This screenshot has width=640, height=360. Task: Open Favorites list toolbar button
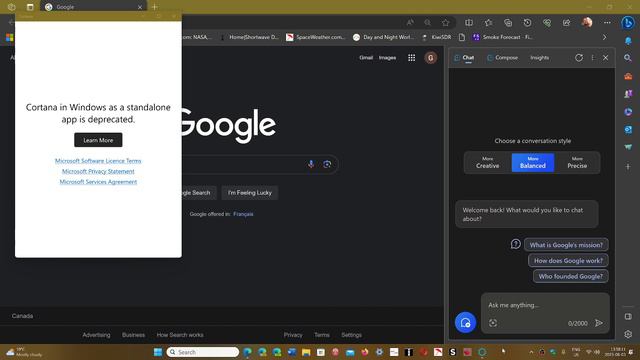488,22
